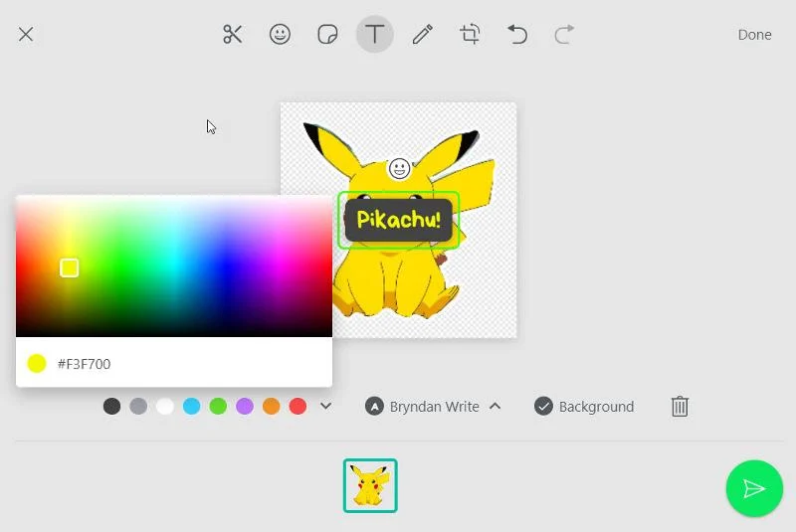Click the Bryndan Write font name
Image resolution: width=796 pixels, height=532 pixels.
pos(435,407)
